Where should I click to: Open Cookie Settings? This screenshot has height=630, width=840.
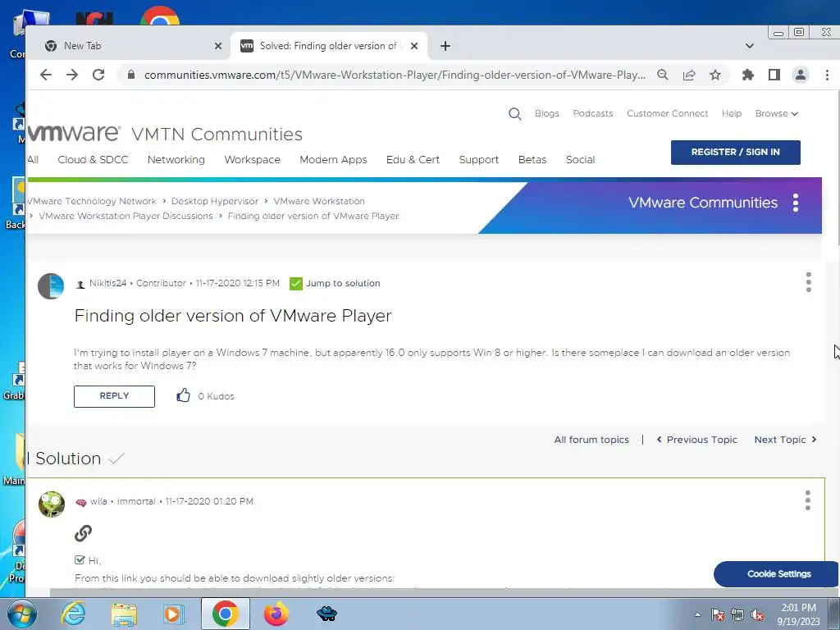(x=777, y=573)
